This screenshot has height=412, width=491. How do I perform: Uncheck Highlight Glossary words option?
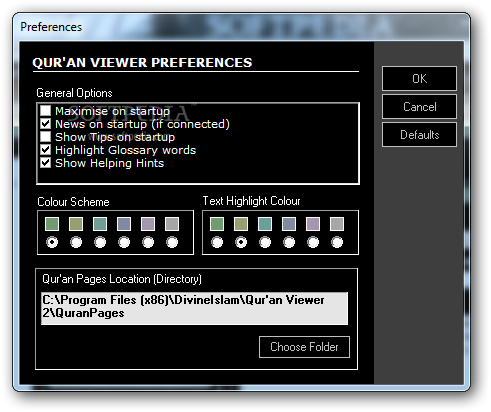pyautogui.click(x=45, y=150)
